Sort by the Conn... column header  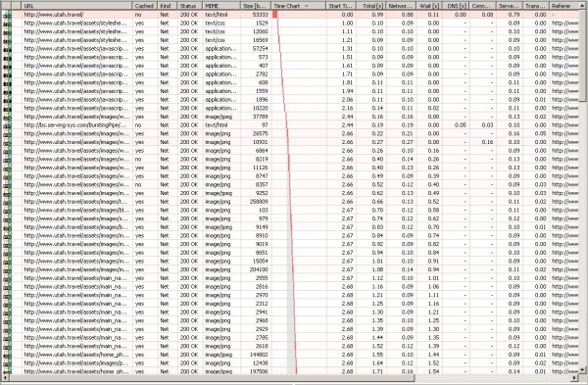[x=482, y=6]
